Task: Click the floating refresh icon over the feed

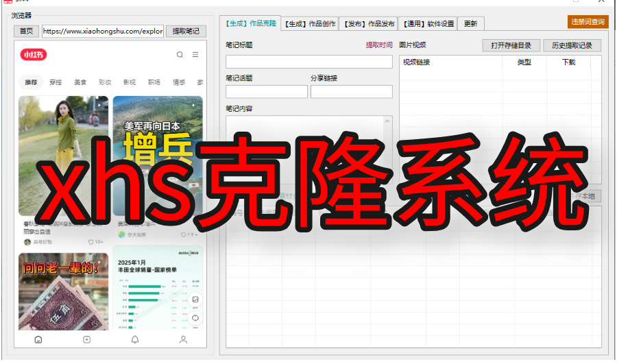Action: tap(195, 317)
